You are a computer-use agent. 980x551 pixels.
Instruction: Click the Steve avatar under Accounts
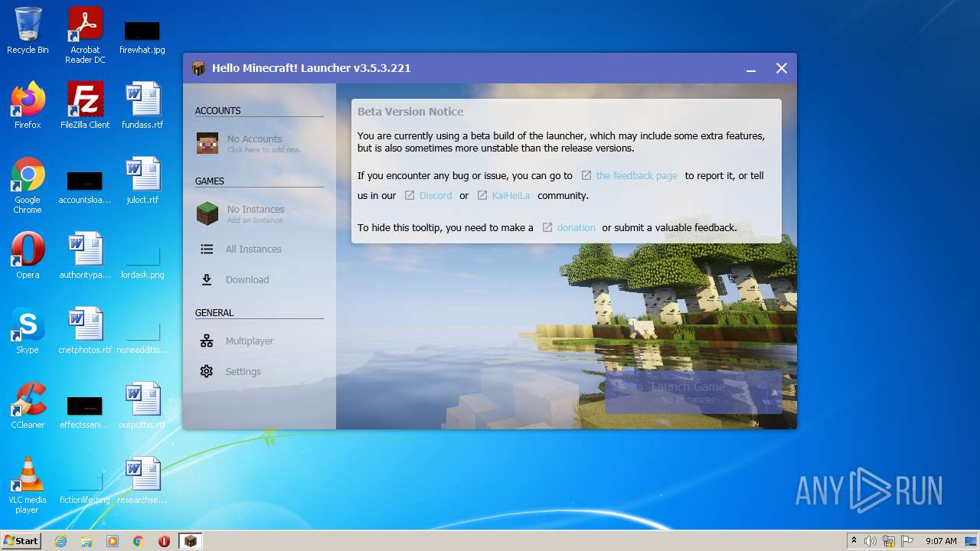click(207, 143)
